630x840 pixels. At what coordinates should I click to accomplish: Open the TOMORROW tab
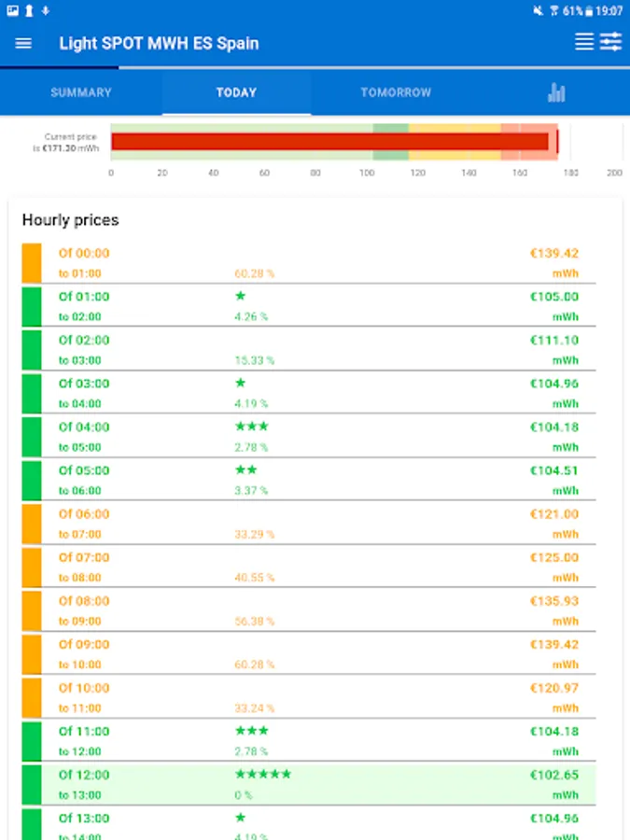[x=396, y=92]
